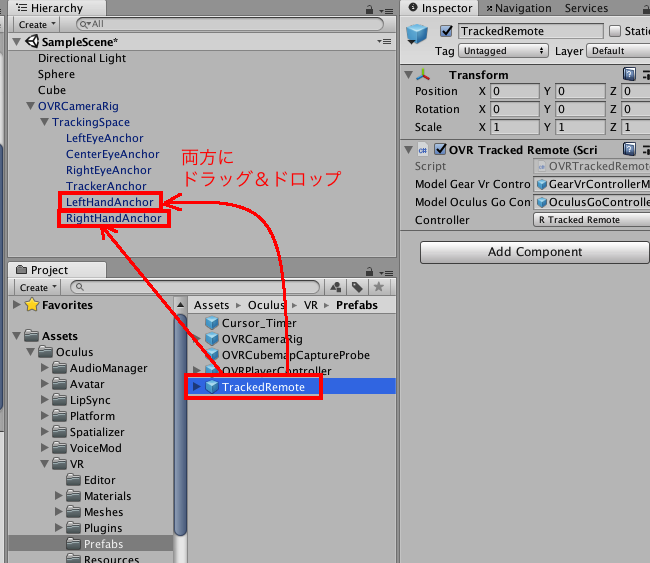Switch to the Hierarchy tab
Viewport: 650px width, 563px height.
click(57, 8)
